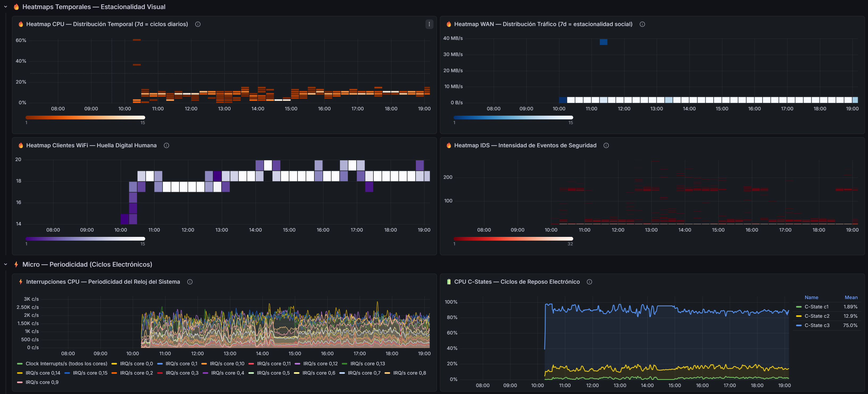Viewport: 868px width, 394px height.
Task: Toggle IRQ/s core 0,6 legend series
Action: [x=319, y=373]
